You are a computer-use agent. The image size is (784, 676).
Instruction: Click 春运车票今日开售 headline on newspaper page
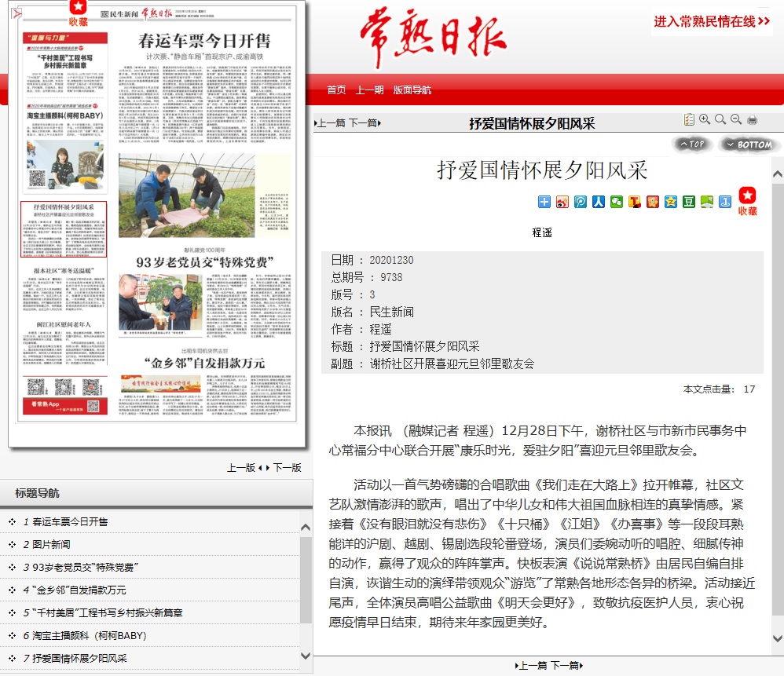tap(204, 40)
